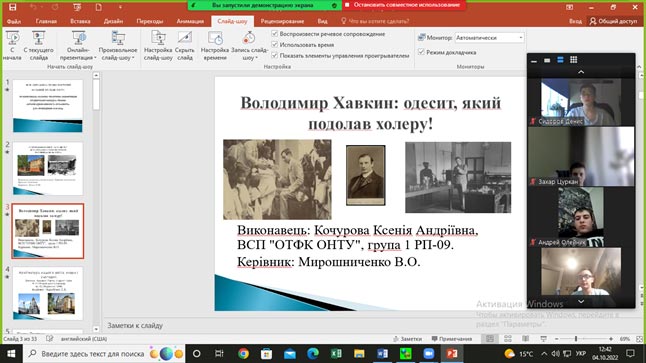Open Zoom app from taskbar
646x363 pixels.
point(428,354)
